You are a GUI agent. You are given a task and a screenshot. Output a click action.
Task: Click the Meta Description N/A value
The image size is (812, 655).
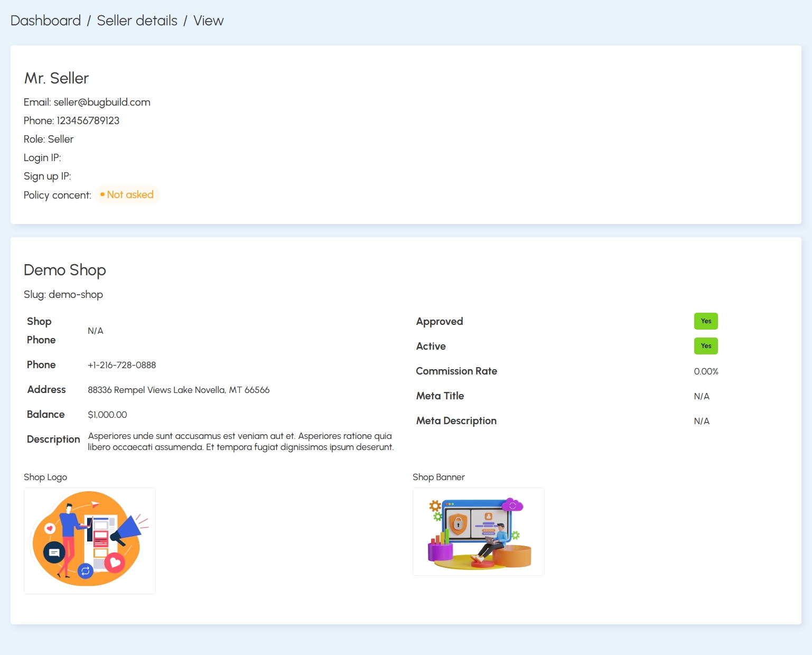point(702,421)
